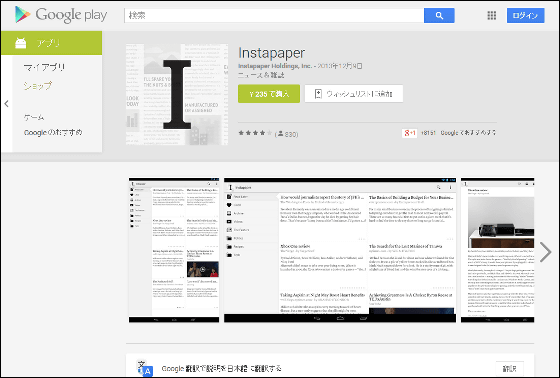Open the ニュース＆雑誌 category link

coord(261,75)
